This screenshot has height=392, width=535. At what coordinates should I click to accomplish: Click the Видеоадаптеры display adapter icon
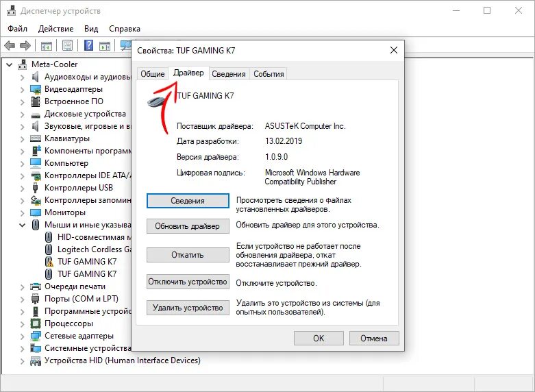pos(36,89)
